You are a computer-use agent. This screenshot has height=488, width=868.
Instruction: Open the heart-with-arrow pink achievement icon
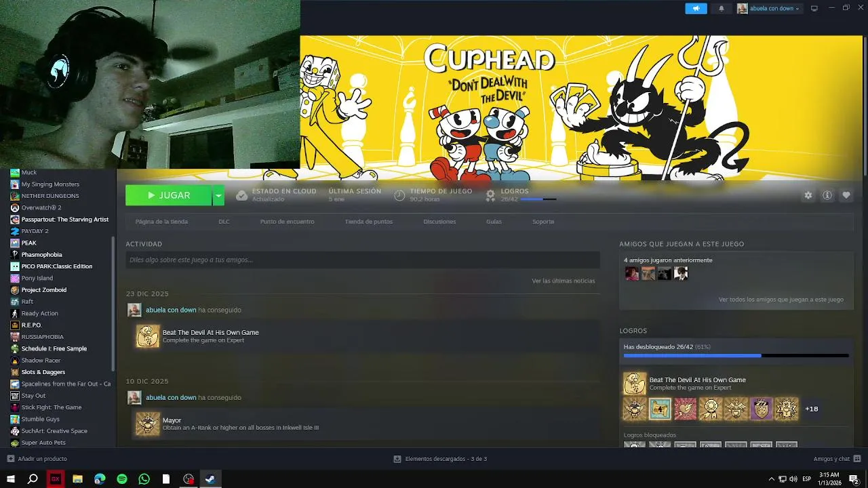tap(685, 409)
